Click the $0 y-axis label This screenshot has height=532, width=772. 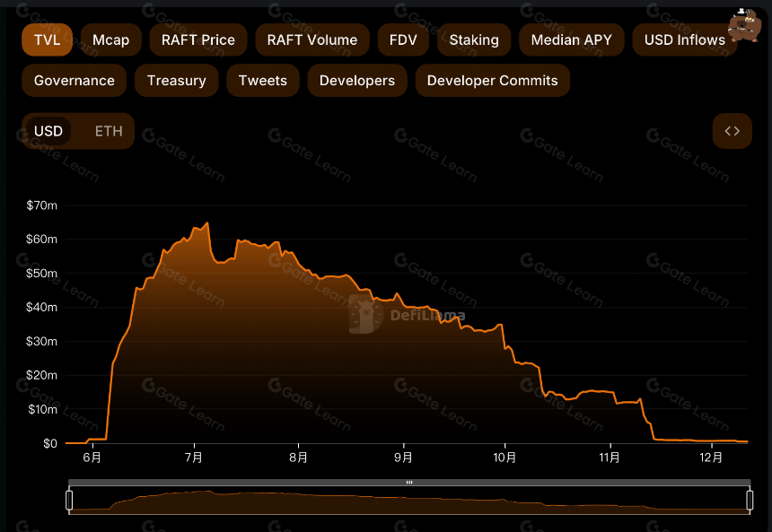(x=50, y=443)
